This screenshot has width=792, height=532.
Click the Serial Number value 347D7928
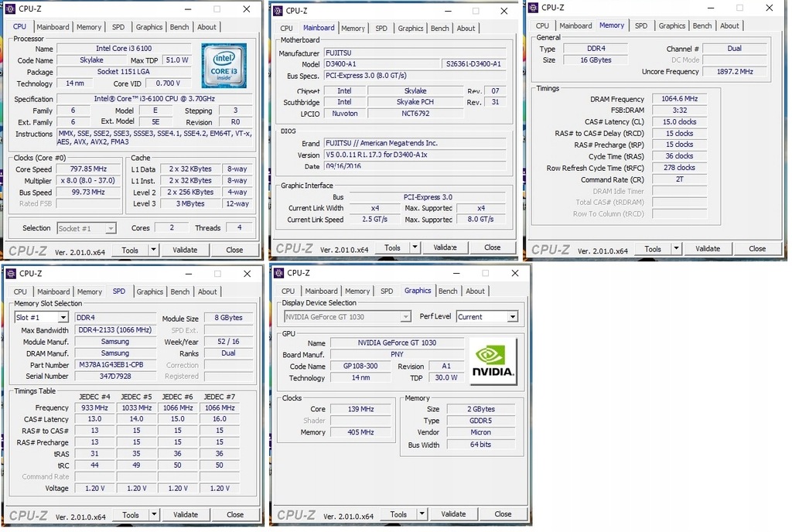coord(116,376)
